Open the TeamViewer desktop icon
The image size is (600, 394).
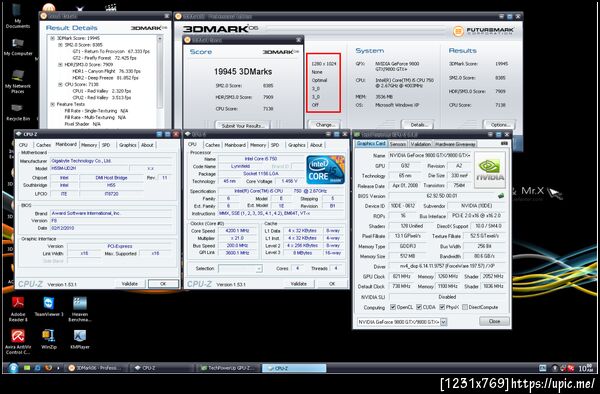coord(49,307)
